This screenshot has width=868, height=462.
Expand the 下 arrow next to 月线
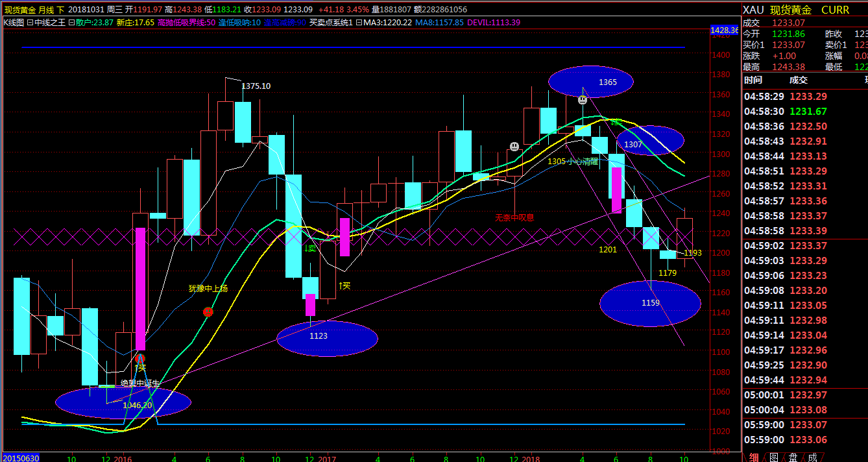coord(60,10)
